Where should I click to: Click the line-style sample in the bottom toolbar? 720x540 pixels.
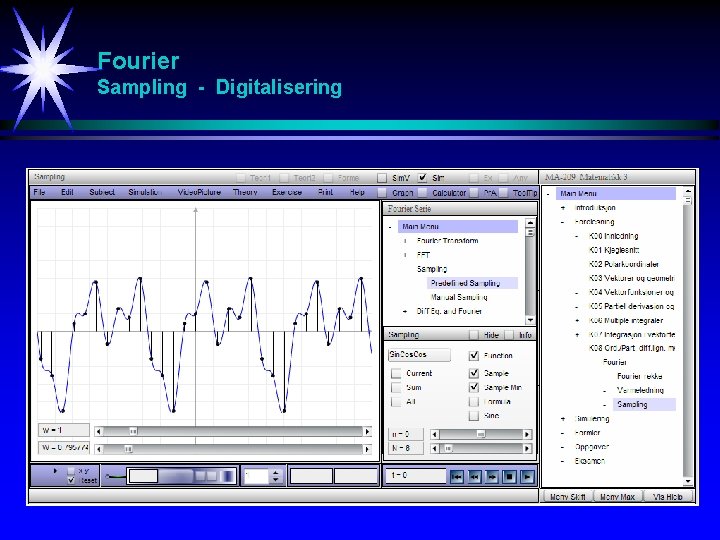tap(115, 477)
